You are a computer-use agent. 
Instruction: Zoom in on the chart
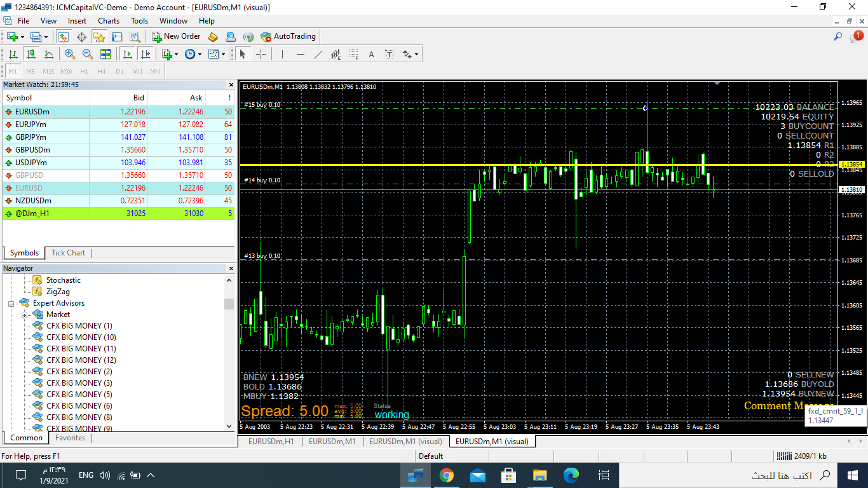pos(70,54)
